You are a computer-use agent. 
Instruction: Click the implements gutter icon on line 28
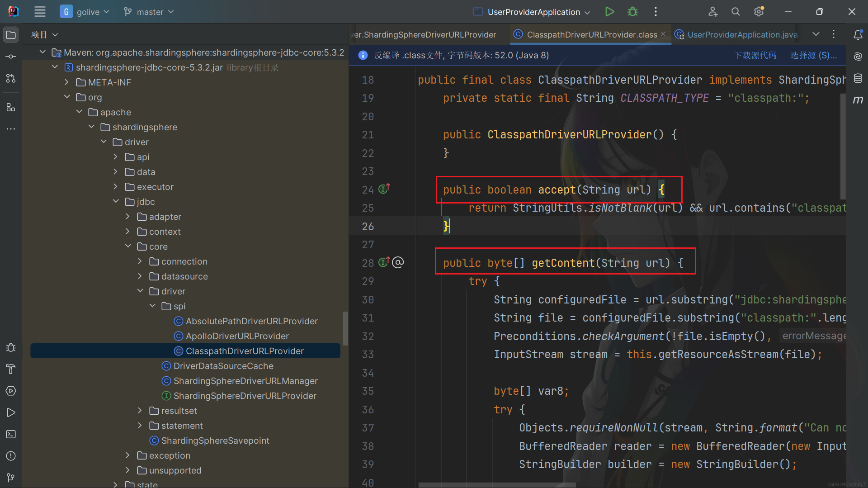tap(384, 262)
